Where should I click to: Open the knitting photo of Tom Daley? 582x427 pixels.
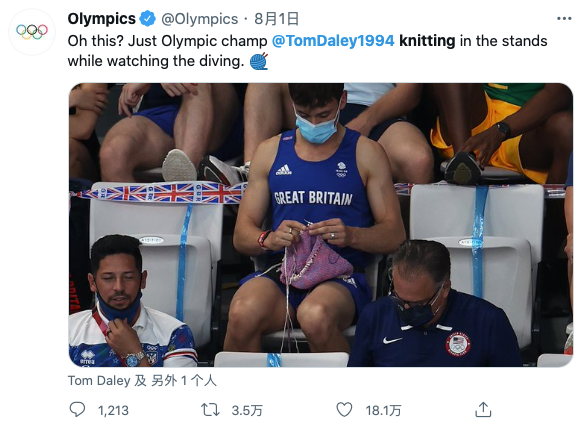321,225
